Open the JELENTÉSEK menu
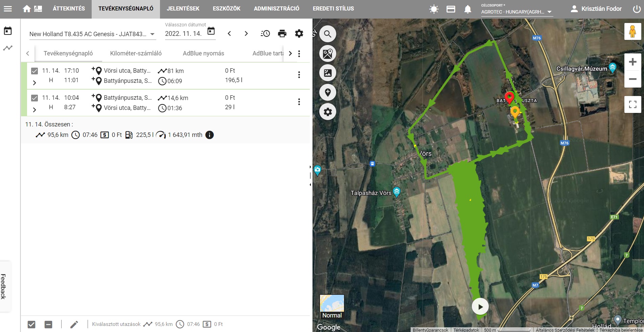 pos(183,9)
